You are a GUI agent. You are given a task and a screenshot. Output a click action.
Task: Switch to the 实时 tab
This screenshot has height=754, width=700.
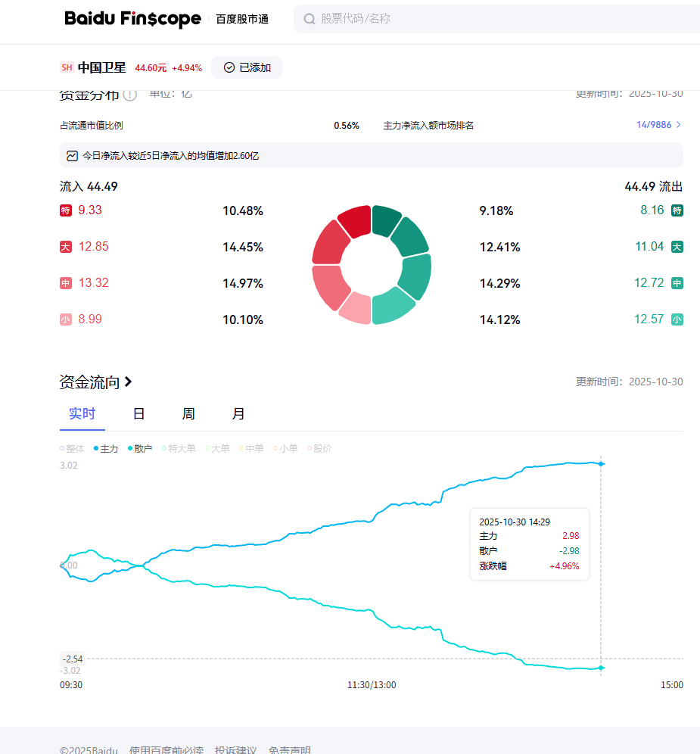[82, 414]
